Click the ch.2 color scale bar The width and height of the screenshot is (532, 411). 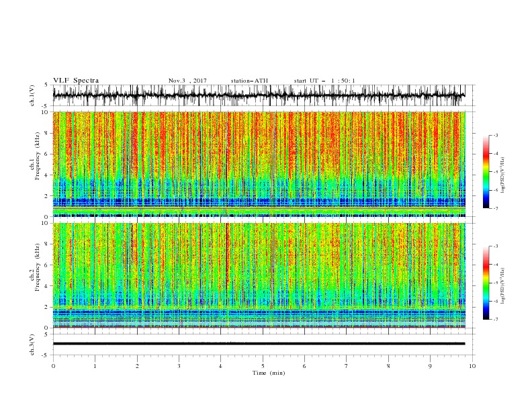click(x=486, y=283)
